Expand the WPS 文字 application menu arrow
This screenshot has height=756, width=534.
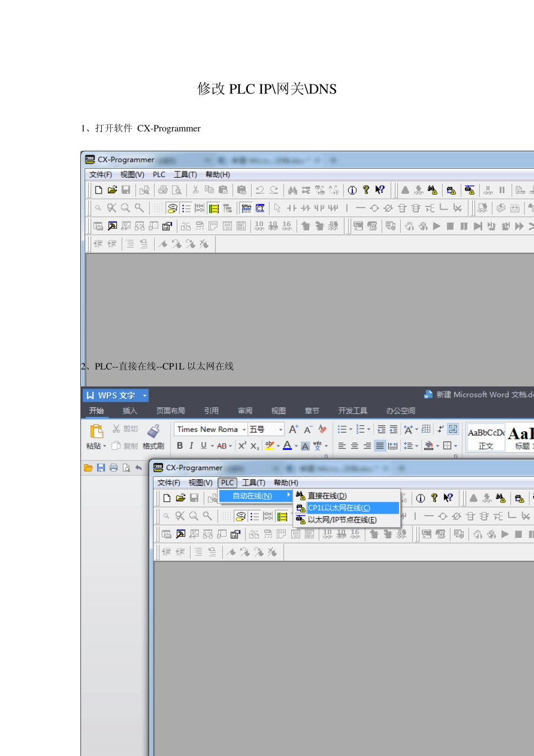point(144,395)
